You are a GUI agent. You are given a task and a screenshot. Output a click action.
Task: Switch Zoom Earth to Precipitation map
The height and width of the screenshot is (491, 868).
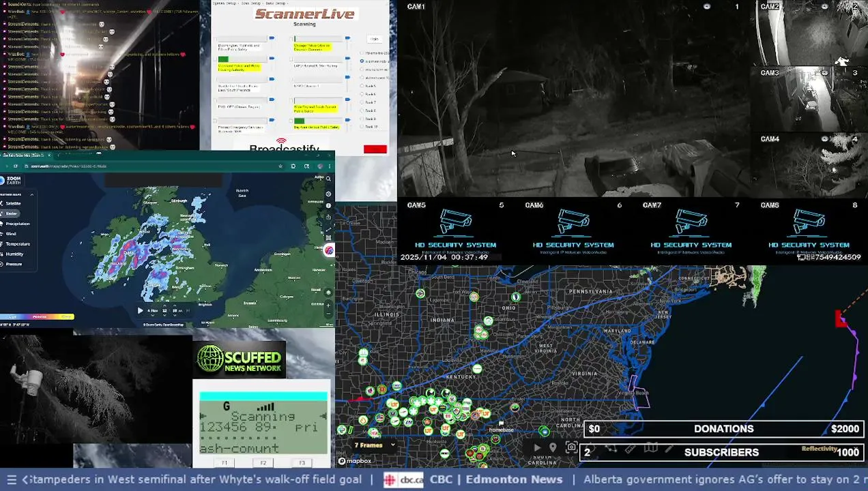pyautogui.click(x=16, y=224)
